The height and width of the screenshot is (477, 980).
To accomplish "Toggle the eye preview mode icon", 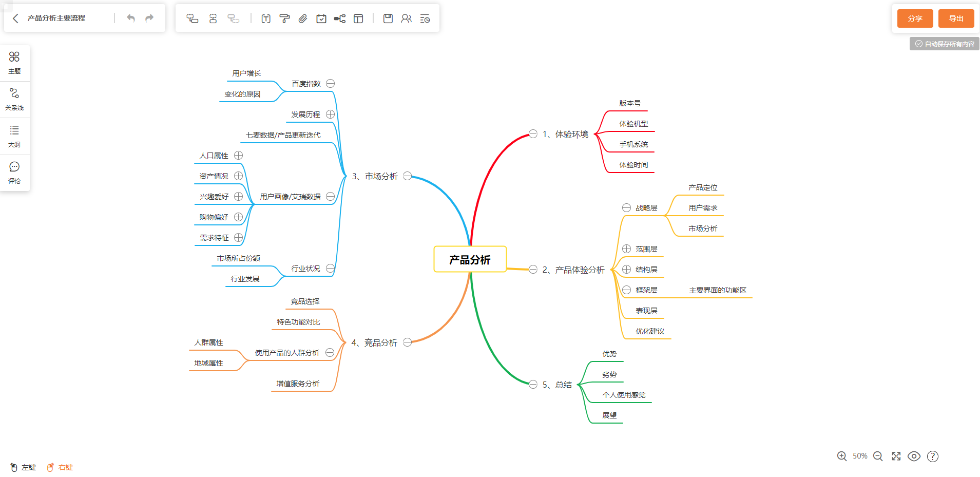I will pyautogui.click(x=914, y=456).
